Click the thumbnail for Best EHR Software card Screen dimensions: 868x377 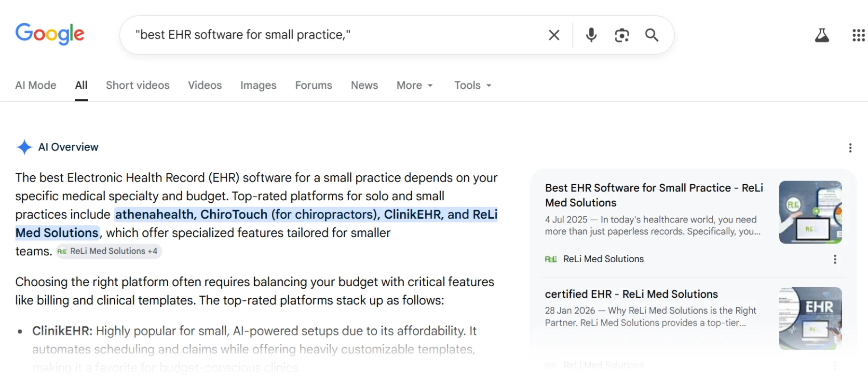[x=810, y=212]
